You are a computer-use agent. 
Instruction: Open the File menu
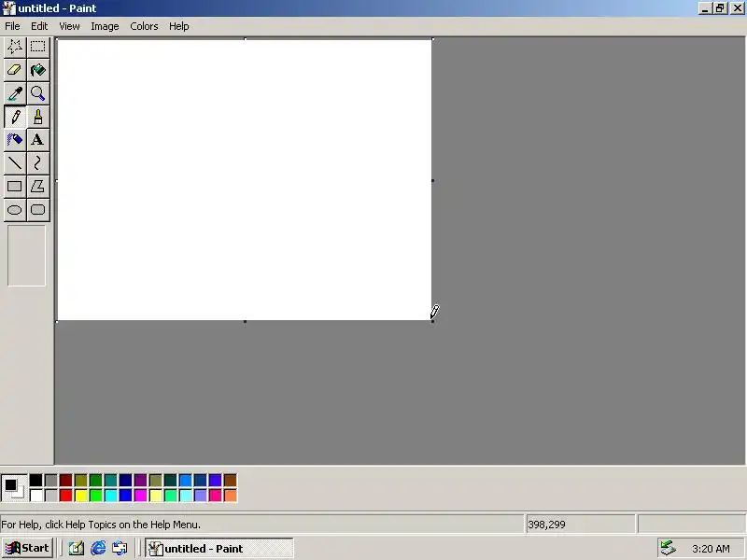(12, 26)
